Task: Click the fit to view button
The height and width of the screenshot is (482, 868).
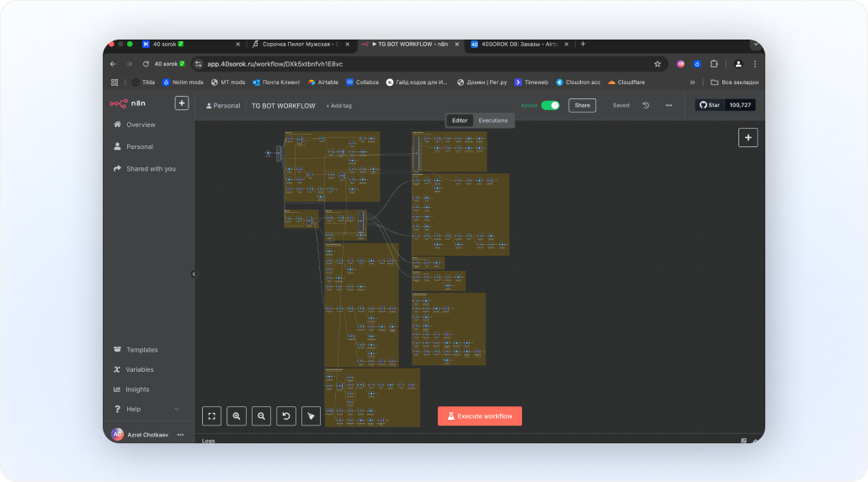Action: [x=211, y=416]
